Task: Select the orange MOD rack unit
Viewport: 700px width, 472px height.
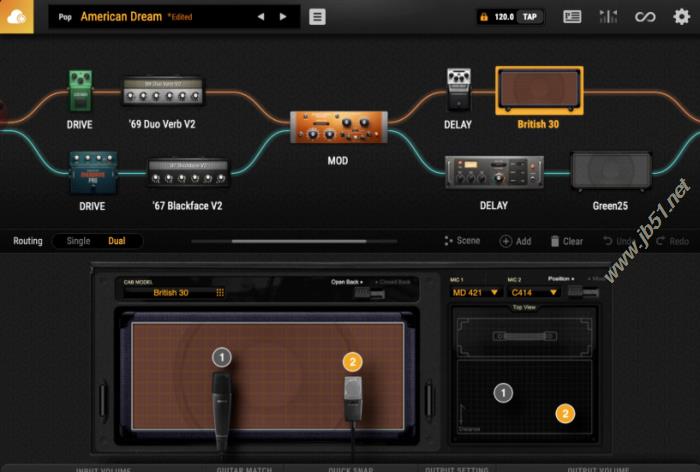Action: 339,127
